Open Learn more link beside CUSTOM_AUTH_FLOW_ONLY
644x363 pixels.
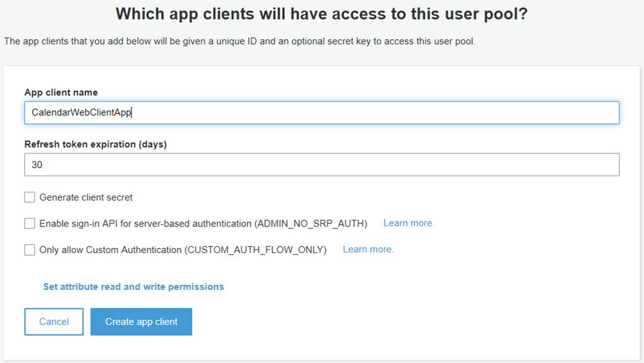pos(368,249)
